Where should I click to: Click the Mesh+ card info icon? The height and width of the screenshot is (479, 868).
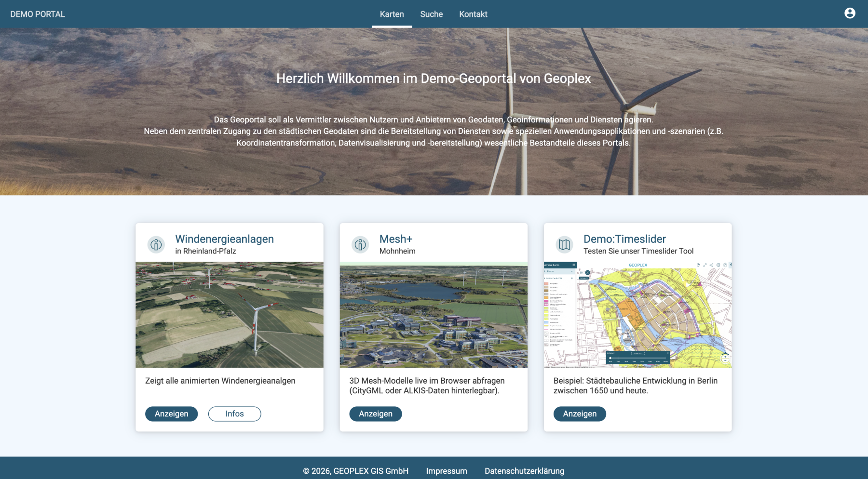click(360, 245)
